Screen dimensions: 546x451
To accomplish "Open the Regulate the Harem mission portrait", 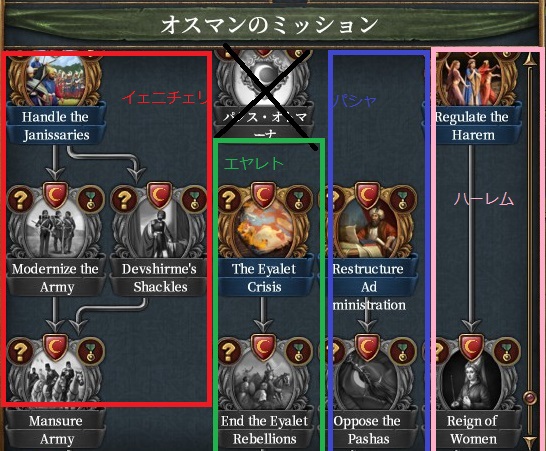I will pyautogui.click(x=471, y=81).
